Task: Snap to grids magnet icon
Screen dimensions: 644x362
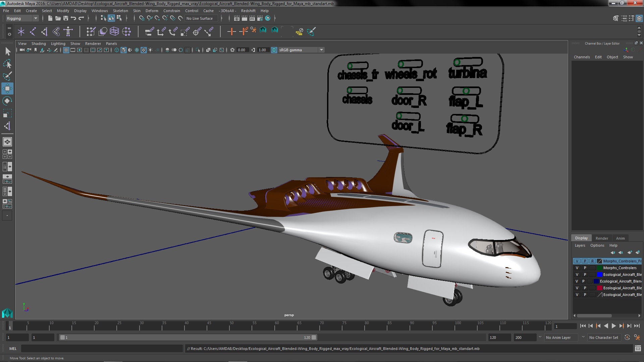Action: 142,18
